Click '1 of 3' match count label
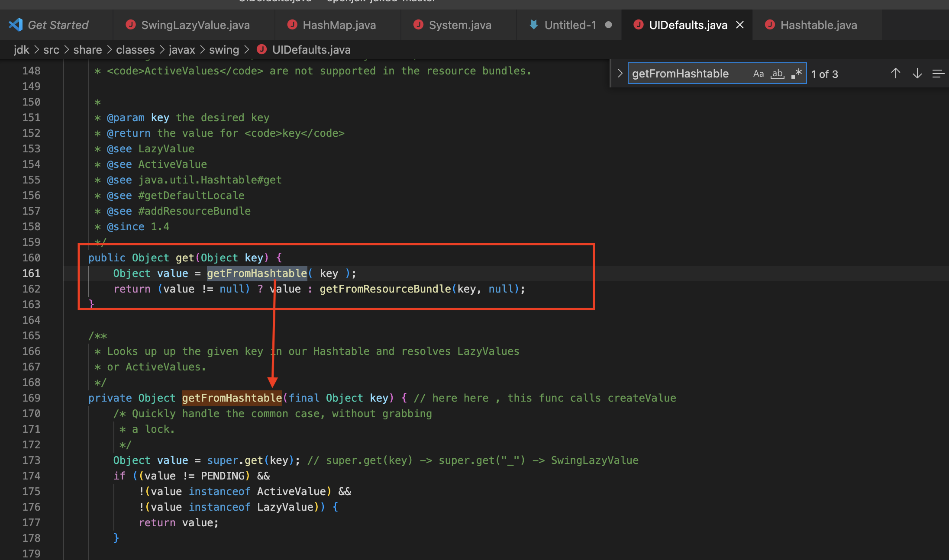The width and height of the screenshot is (949, 560). pos(824,74)
